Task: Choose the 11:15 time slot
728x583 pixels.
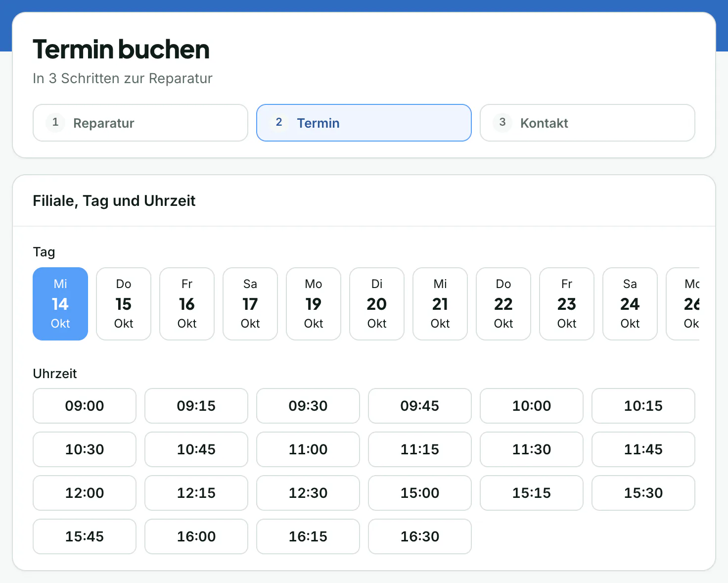Action: (x=420, y=449)
